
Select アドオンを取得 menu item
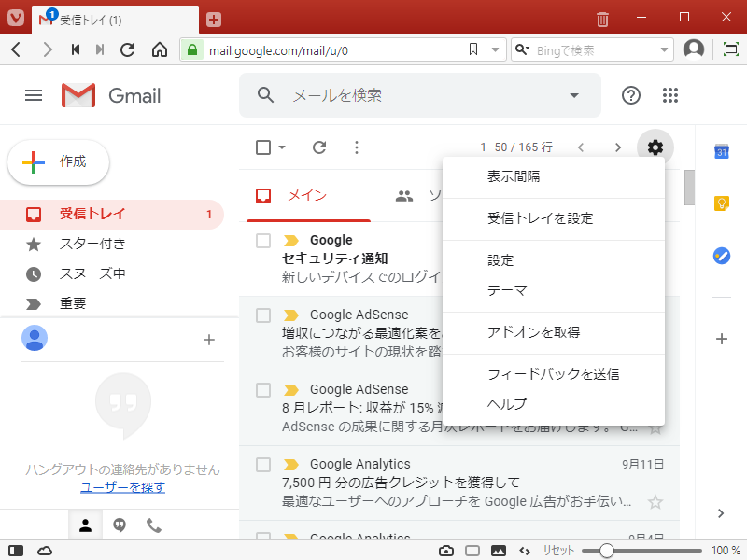(x=554, y=332)
